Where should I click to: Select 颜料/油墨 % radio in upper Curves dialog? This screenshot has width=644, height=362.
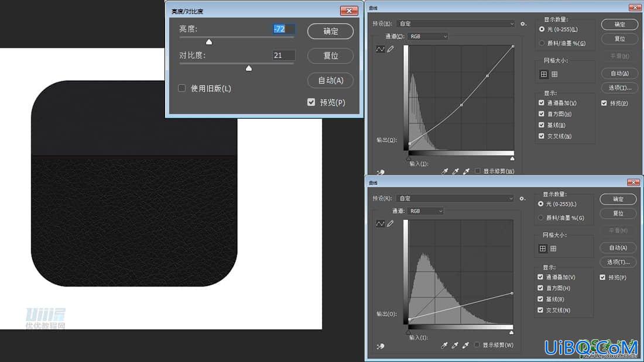[x=542, y=43]
